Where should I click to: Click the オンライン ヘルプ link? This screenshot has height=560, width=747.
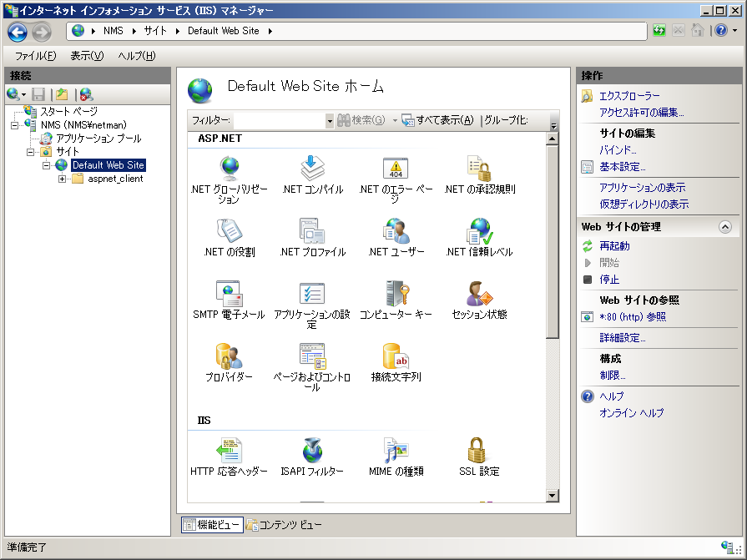[x=631, y=413]
